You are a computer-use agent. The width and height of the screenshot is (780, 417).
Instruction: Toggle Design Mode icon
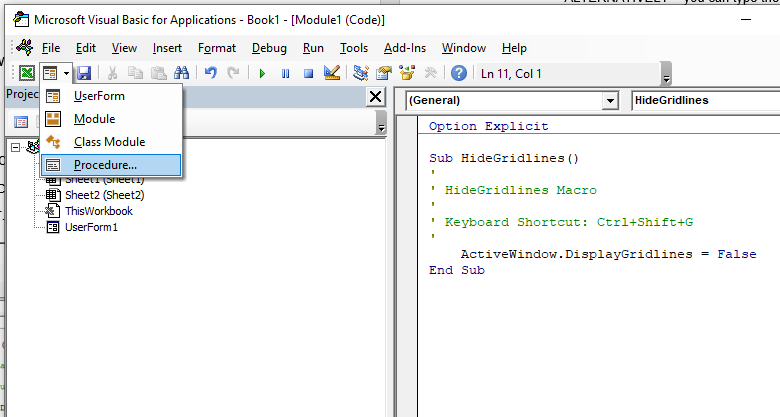pyautogui.click(x=333, y=73)
